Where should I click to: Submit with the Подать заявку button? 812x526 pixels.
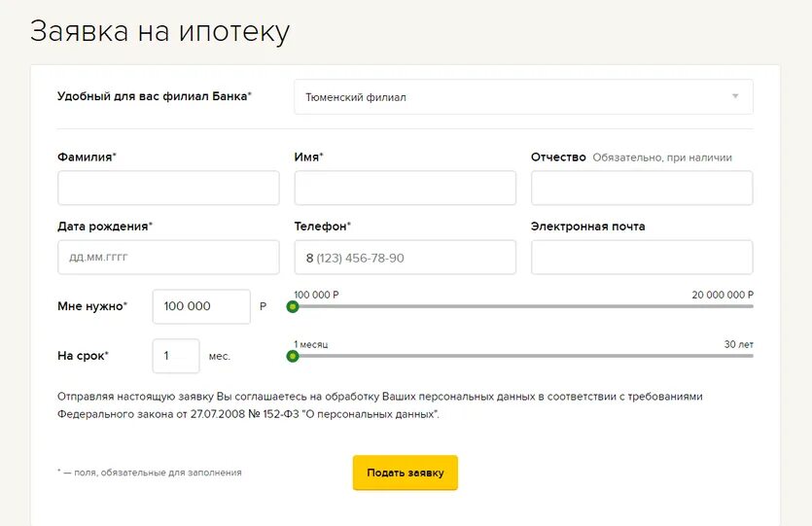(406, 473)
